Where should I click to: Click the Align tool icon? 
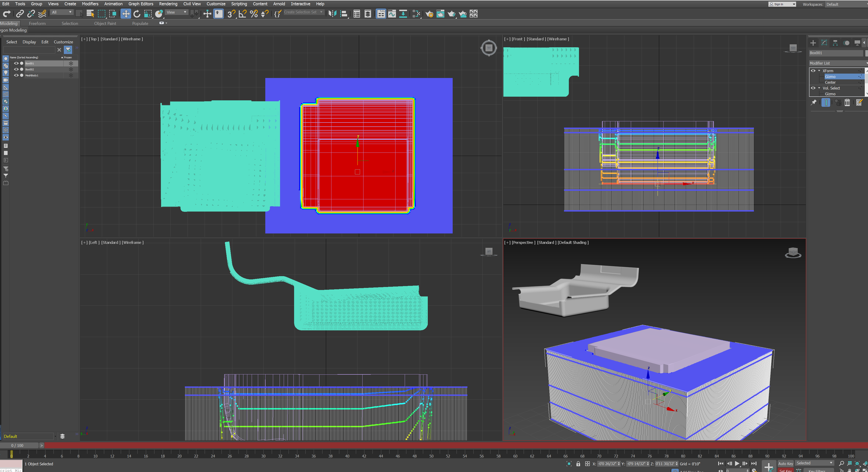tap(344, 13)
